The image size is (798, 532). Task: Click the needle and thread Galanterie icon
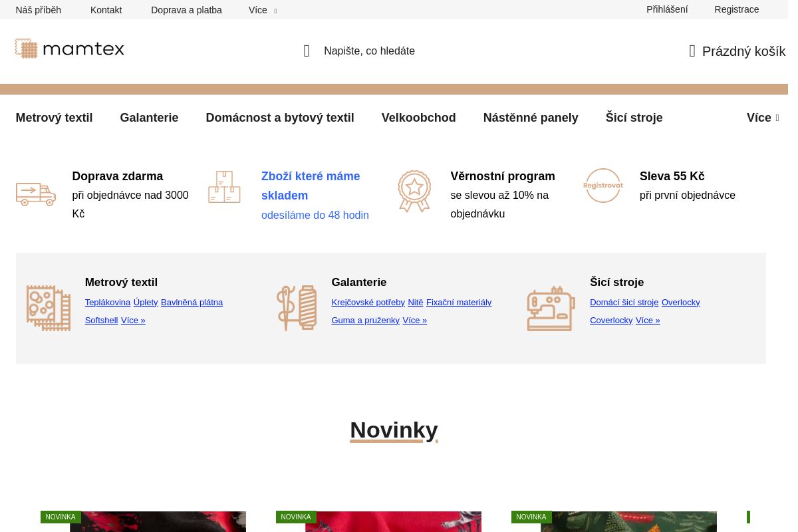pos(297,308)
